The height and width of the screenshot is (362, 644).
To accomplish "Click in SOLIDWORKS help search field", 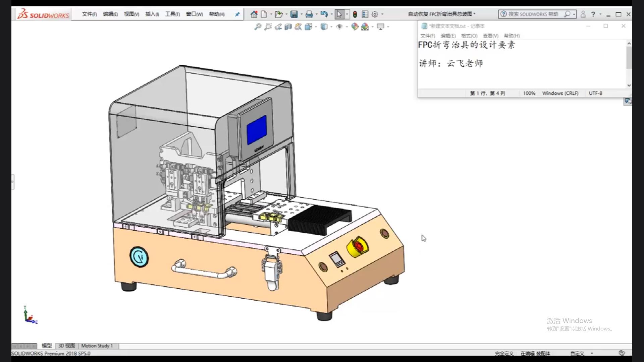I will point(533,14).
